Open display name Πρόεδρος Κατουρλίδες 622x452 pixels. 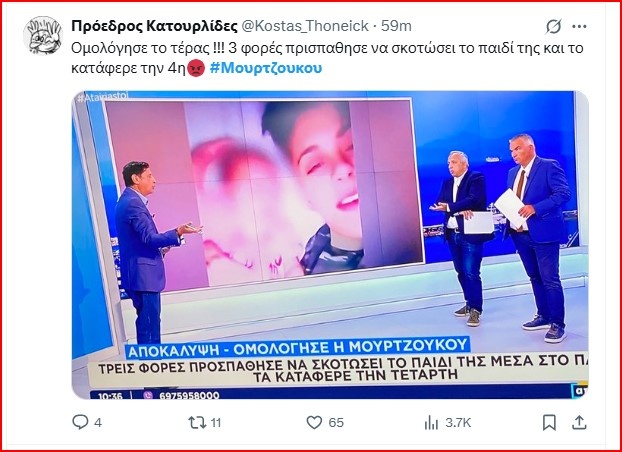click(154, 26)
